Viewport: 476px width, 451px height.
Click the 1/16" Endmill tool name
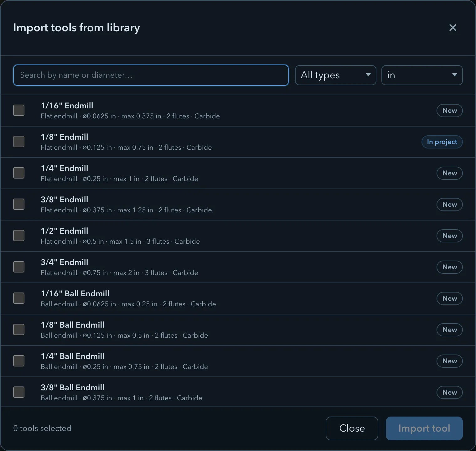pos(67,106)
